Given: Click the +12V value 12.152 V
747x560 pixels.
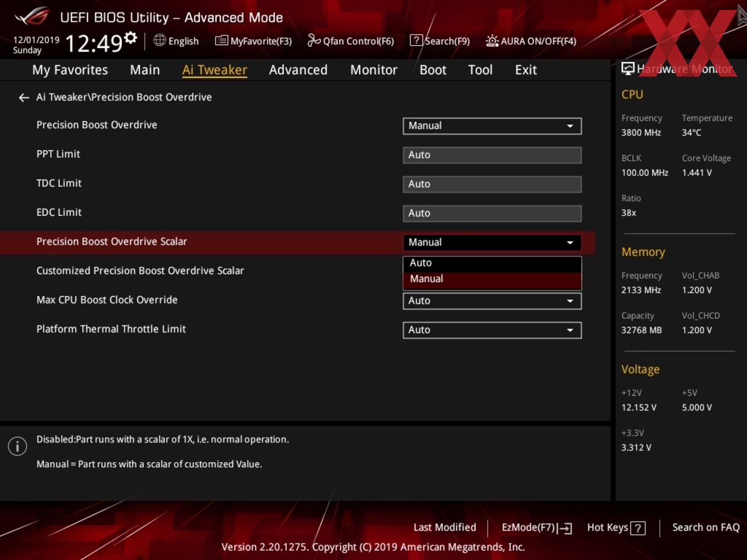Looking at the screenshot, I should [x=639, y=408].
